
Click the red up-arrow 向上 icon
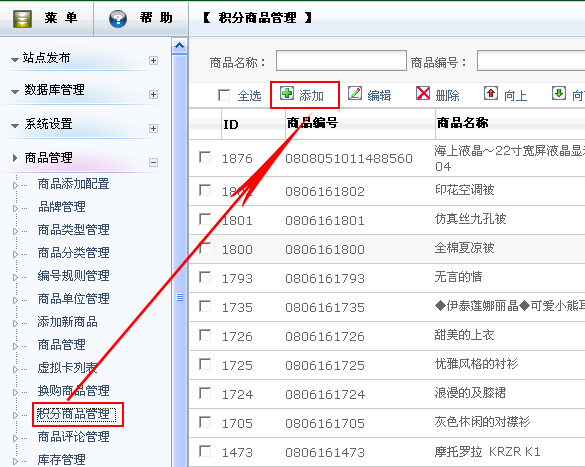click(491, 93)
